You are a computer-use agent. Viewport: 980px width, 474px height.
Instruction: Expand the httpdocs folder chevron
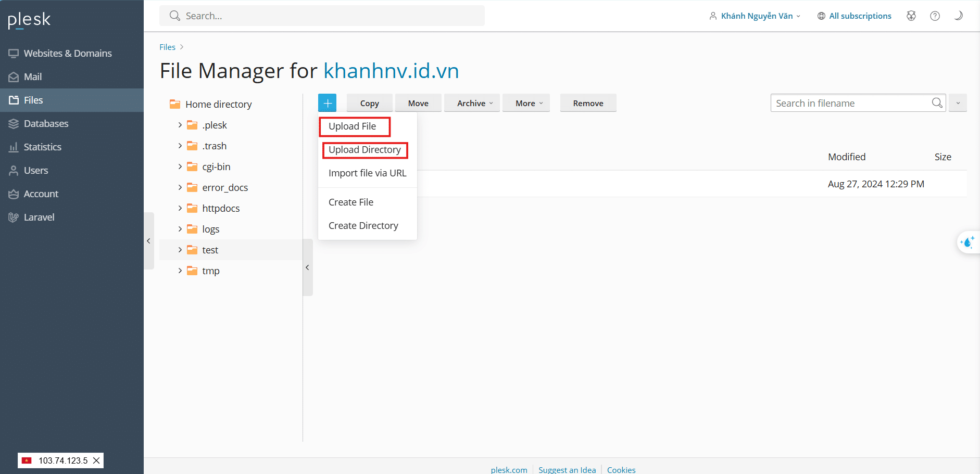point(179,208)
